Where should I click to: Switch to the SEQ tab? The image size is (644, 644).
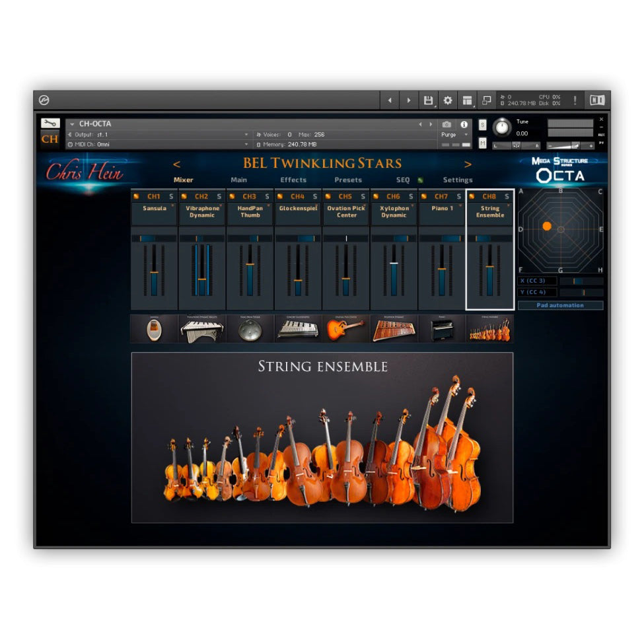[403, 180]
